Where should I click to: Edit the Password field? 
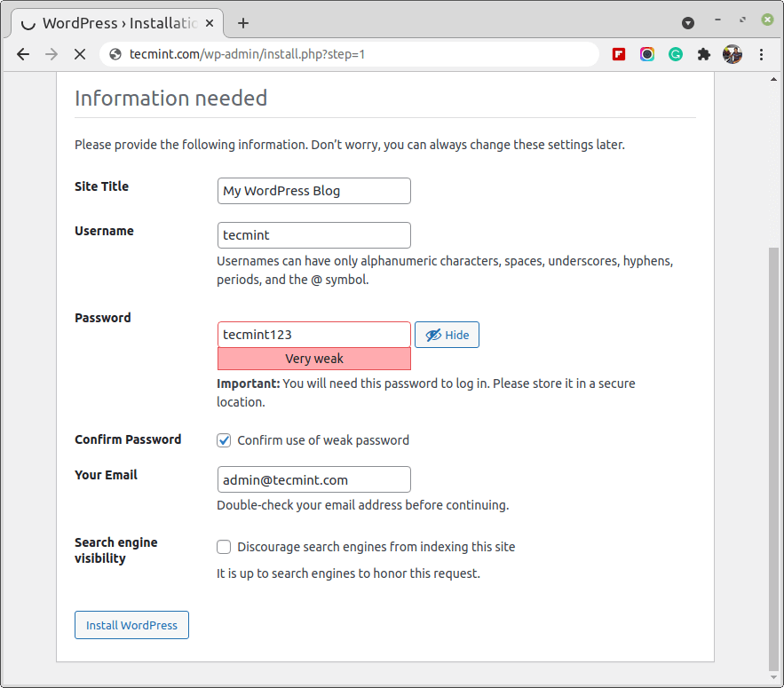click(x=314, y=335)
